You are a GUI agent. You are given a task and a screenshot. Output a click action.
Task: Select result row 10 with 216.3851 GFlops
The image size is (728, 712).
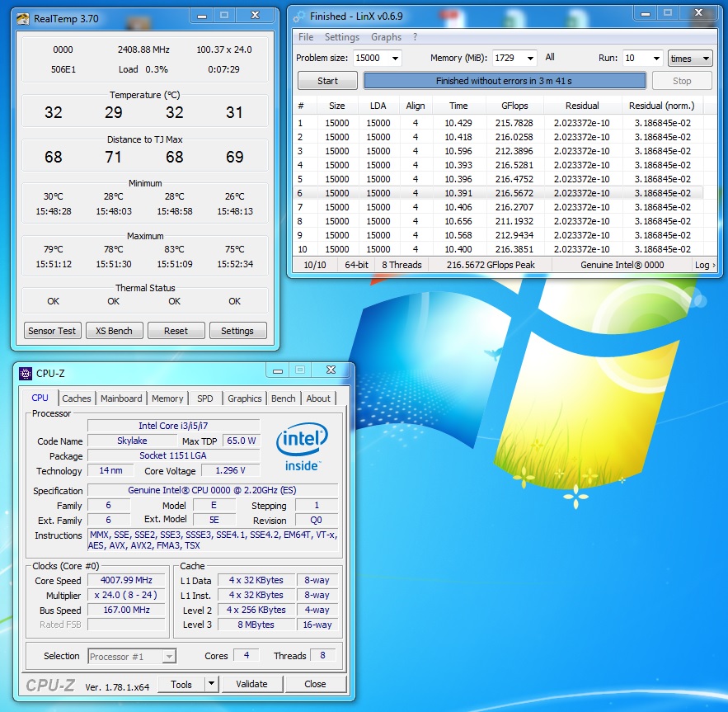coord(499,249)
